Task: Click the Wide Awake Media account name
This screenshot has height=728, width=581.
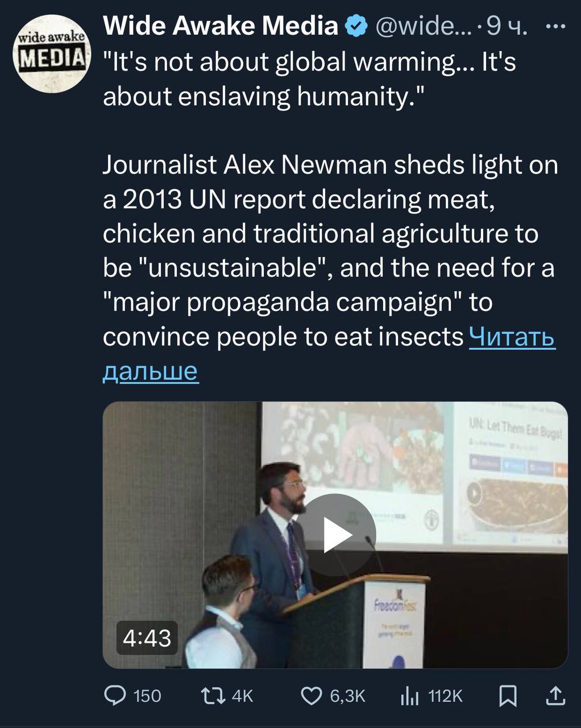Action: [x=221, y=26]
